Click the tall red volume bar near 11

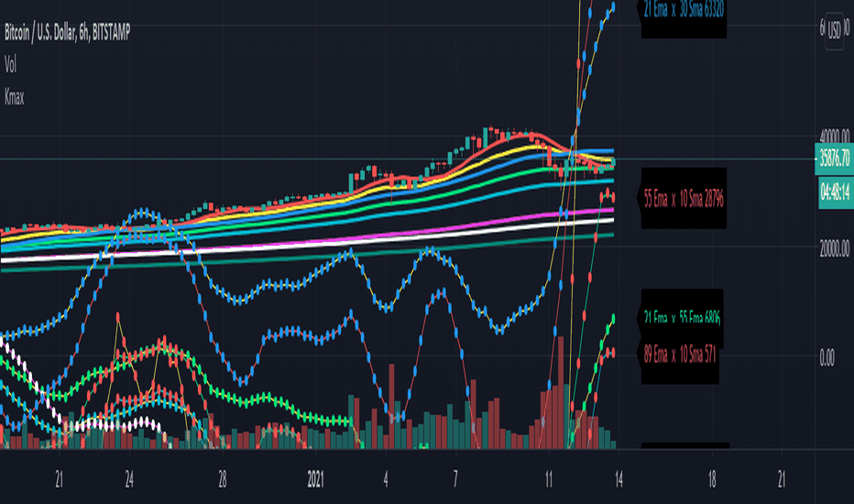(560, 392)
